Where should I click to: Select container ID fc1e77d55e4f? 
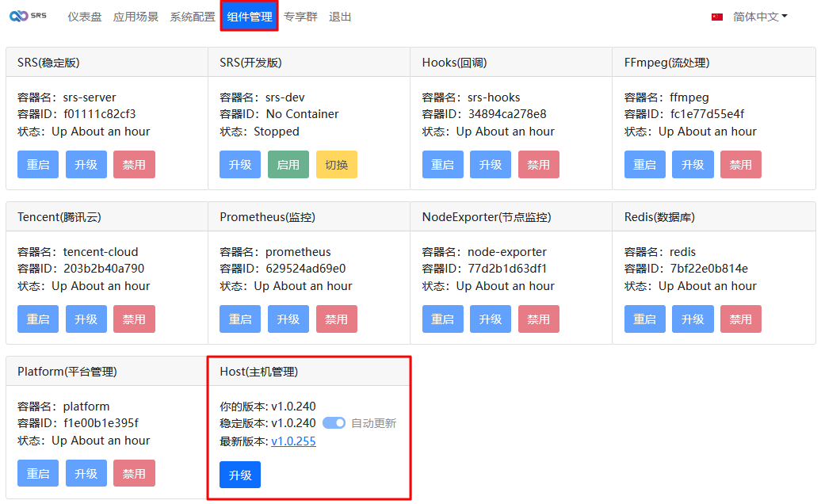[x=707, y=114]
